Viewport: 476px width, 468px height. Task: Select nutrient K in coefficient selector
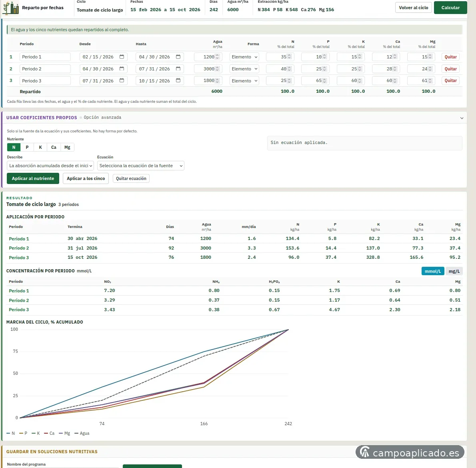(x=40, y=147)
